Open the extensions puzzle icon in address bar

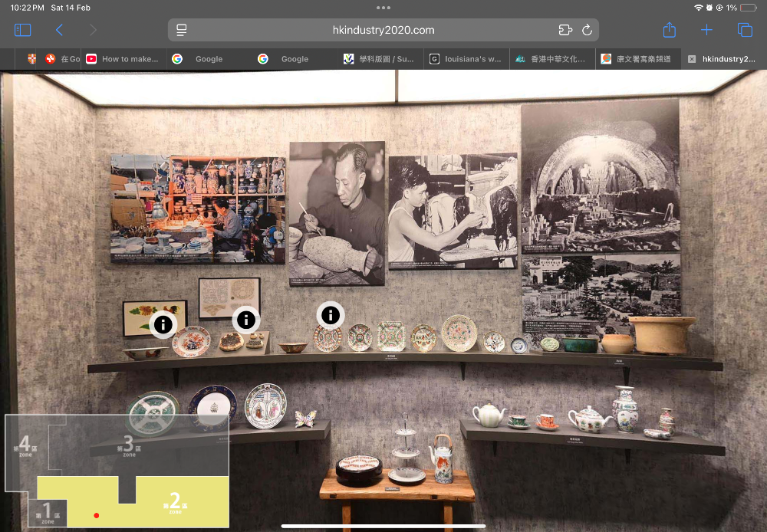(565, 30)
